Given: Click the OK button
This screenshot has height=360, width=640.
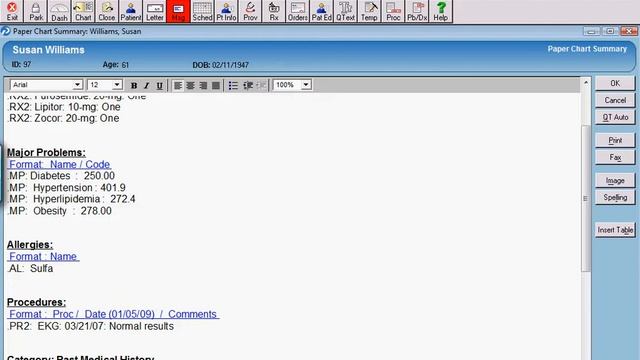Looking at the screenshot, I should click(x=615, y=83).
